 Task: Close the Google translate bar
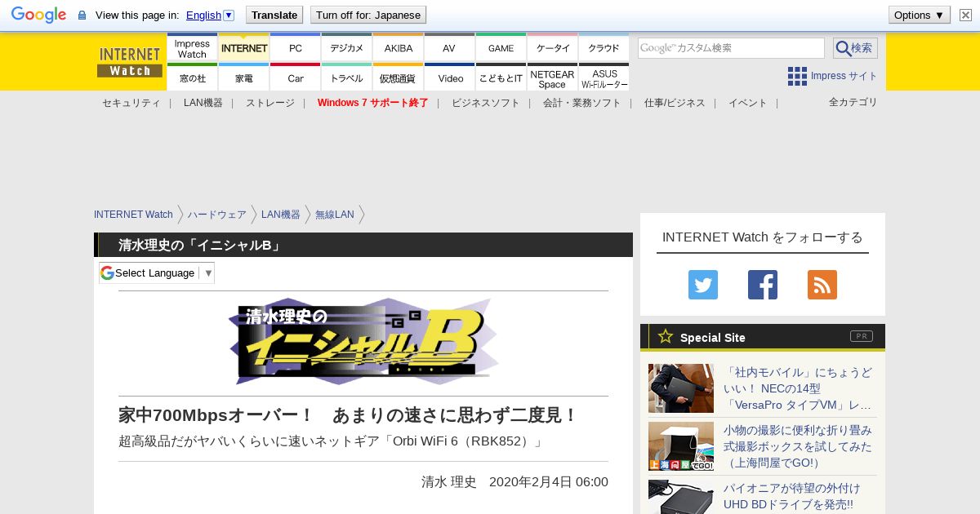(x=965, y=15)
